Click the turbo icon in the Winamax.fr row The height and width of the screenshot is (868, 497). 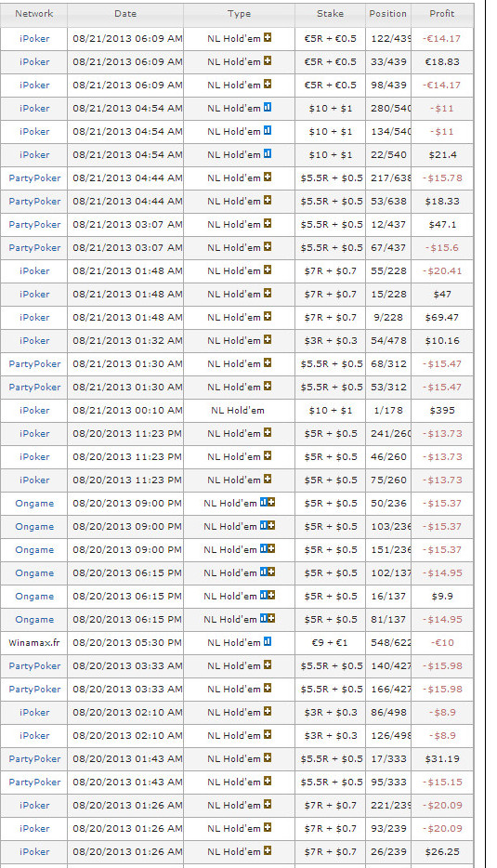[x=268, y=642]
